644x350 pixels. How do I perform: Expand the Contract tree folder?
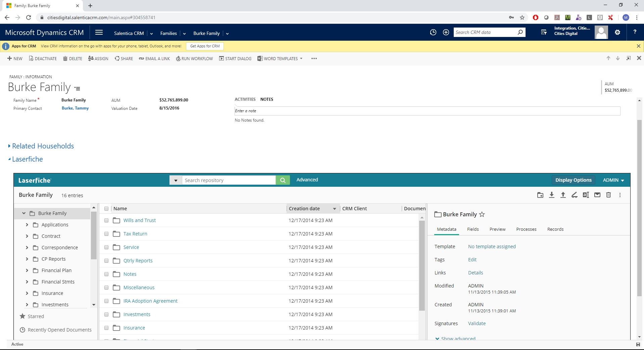(27, 236)
